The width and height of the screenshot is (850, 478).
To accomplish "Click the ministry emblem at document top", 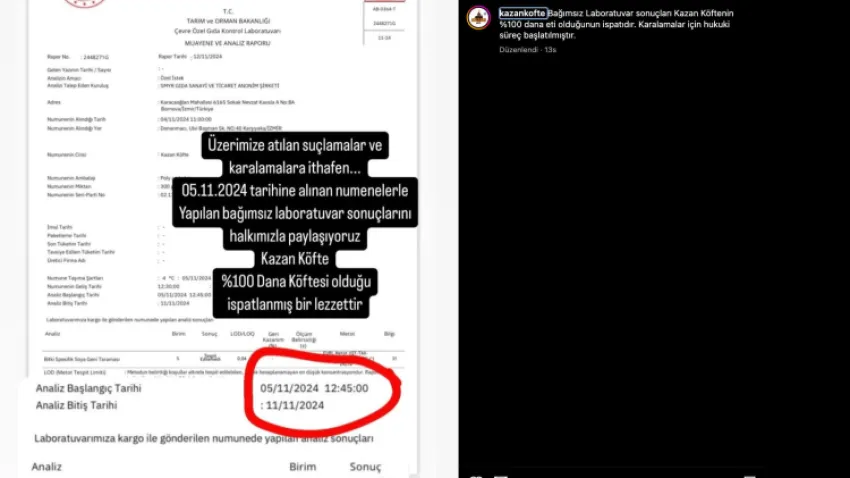I will 85,3.
